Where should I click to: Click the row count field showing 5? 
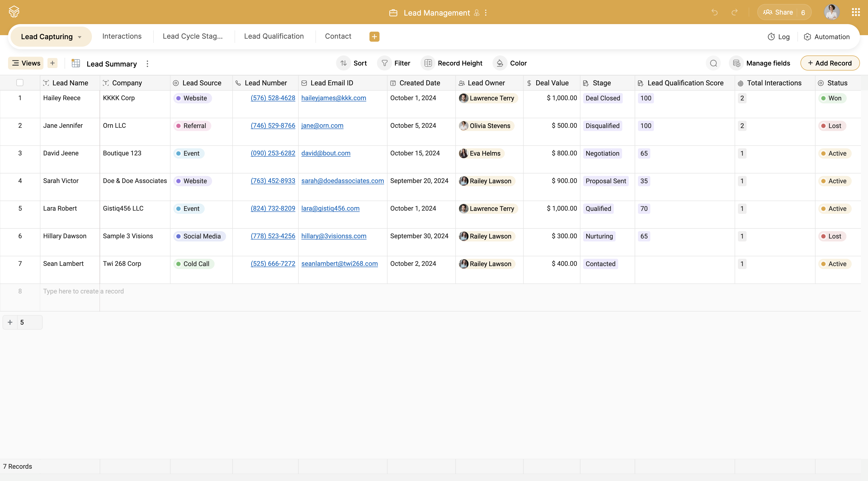click(30, 322)
